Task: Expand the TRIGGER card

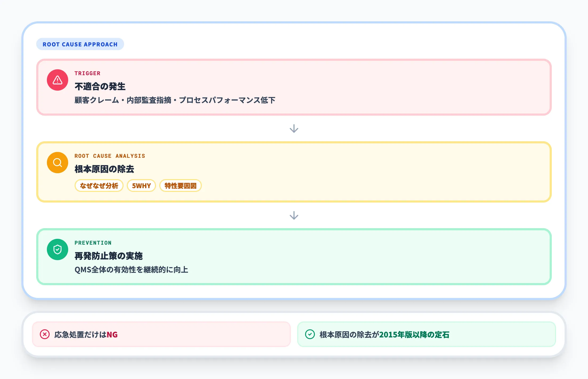Action: [293, 87]
